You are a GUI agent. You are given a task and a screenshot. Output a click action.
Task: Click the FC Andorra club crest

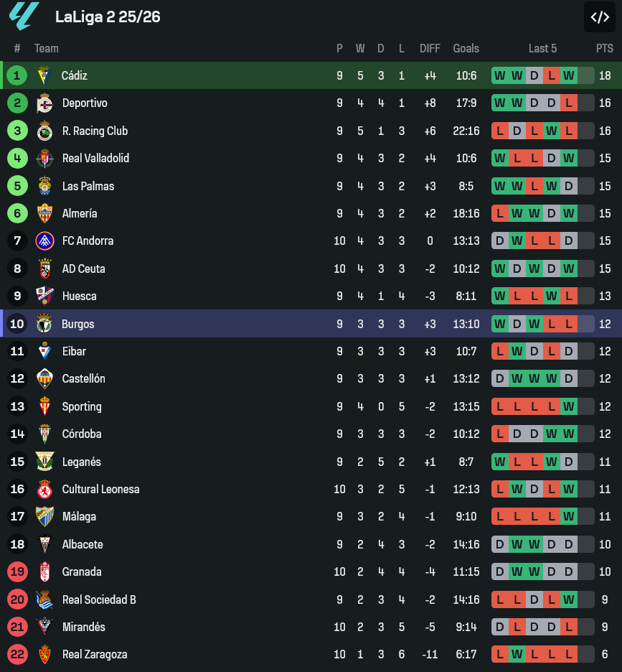tap(44, 241)
